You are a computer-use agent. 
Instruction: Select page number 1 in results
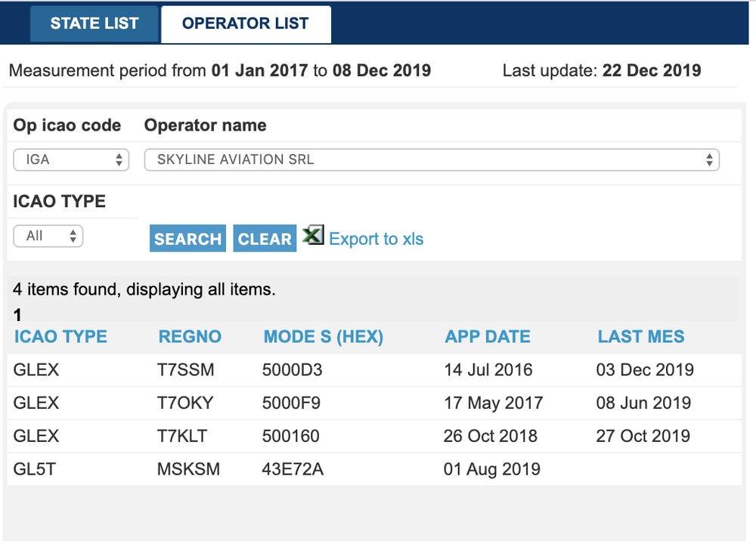pos(17,315)
